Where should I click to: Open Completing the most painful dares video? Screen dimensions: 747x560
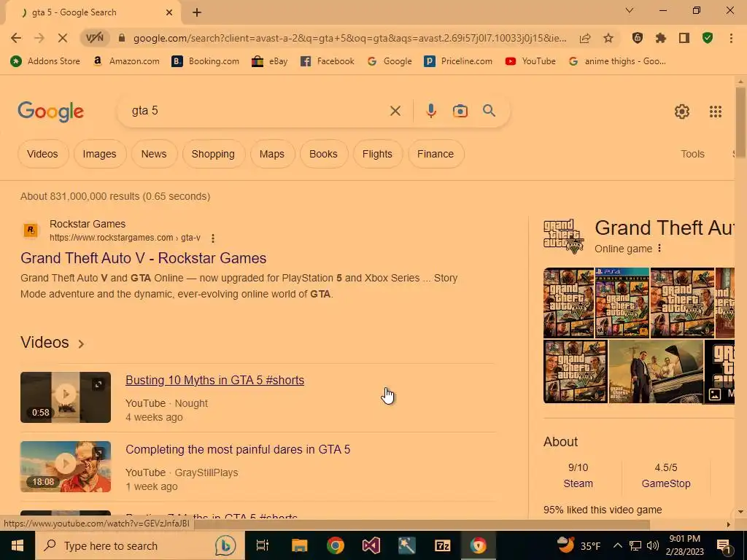tap(238, 449)
